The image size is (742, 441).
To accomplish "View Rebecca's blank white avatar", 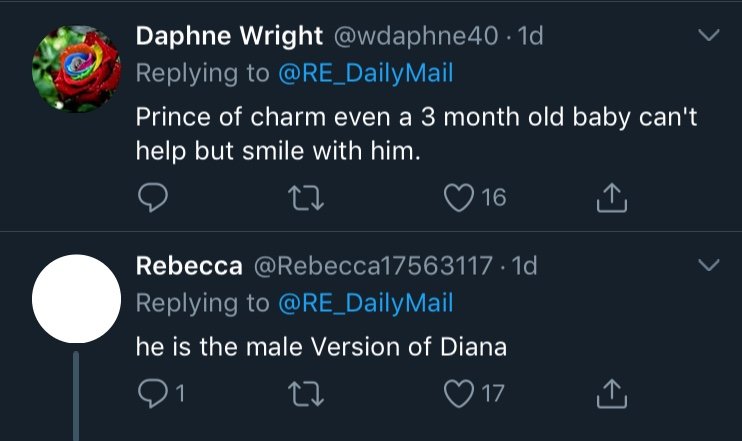I will (x=76, y=299).
